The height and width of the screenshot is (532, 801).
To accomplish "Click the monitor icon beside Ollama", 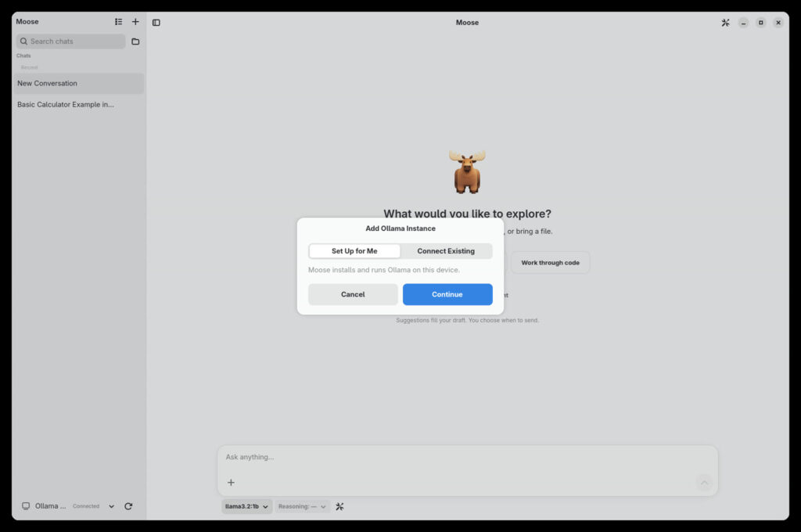I will tap(26, 506).
